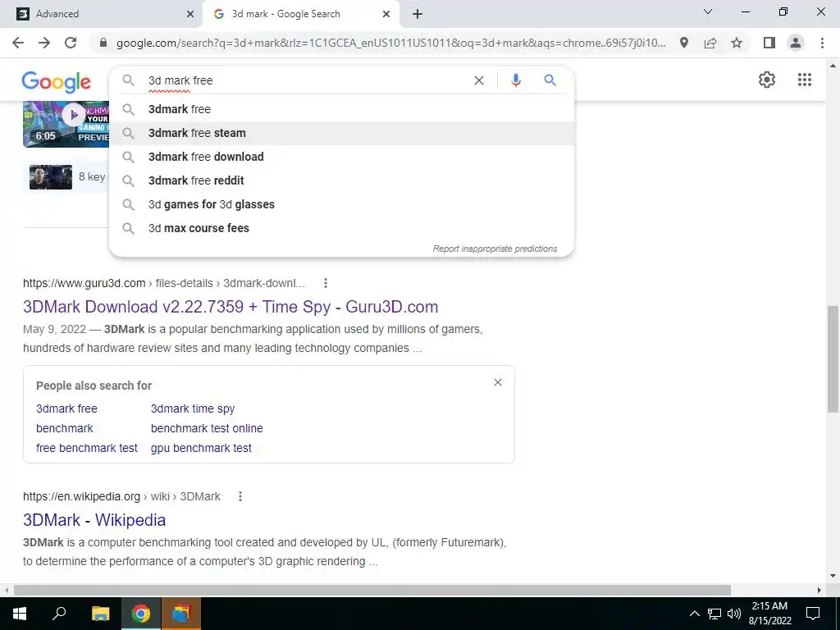Choose suggestion "3d max course fees"
This screenshot has width=840, height=630.
341,228
